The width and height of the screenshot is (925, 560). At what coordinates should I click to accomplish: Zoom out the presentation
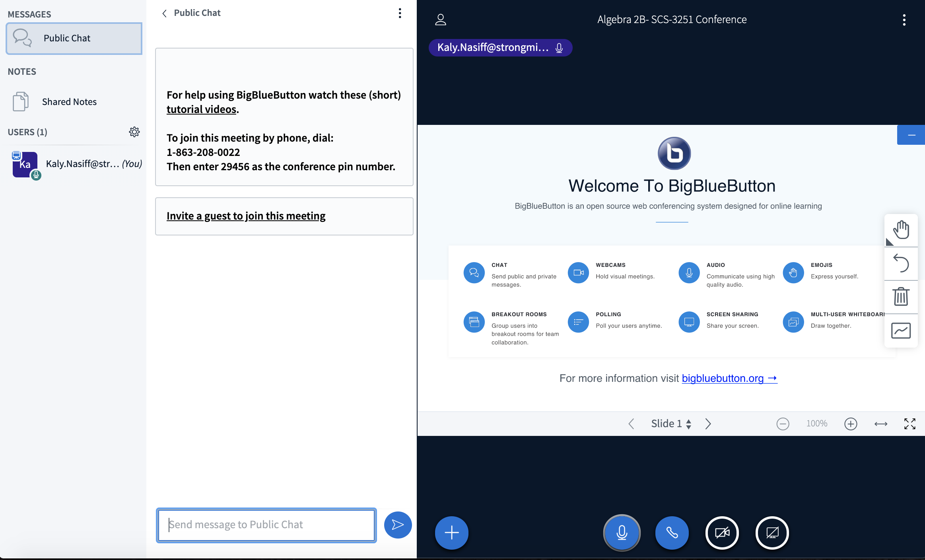[x=783, y=424]
